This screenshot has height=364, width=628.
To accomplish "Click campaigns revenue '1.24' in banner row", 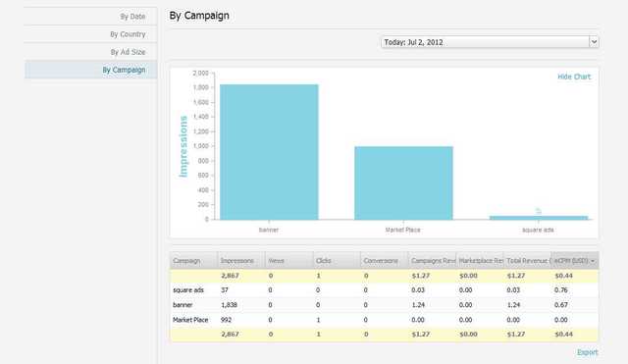I will click(418, 305).
